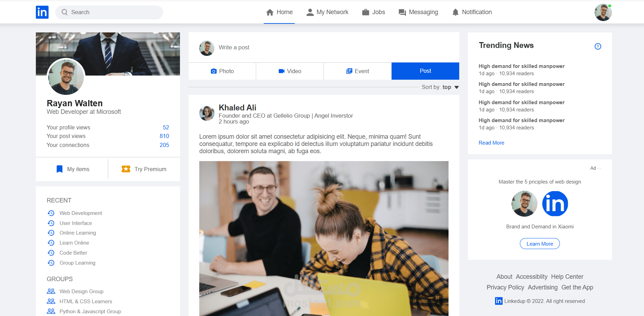Open the Notification tab

pos(472,12)
